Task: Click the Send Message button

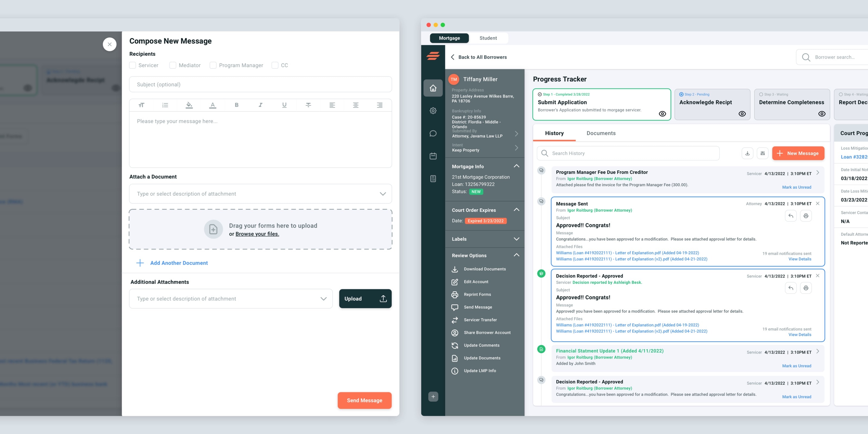Action: pyautogui.click(x=365, y=400)
